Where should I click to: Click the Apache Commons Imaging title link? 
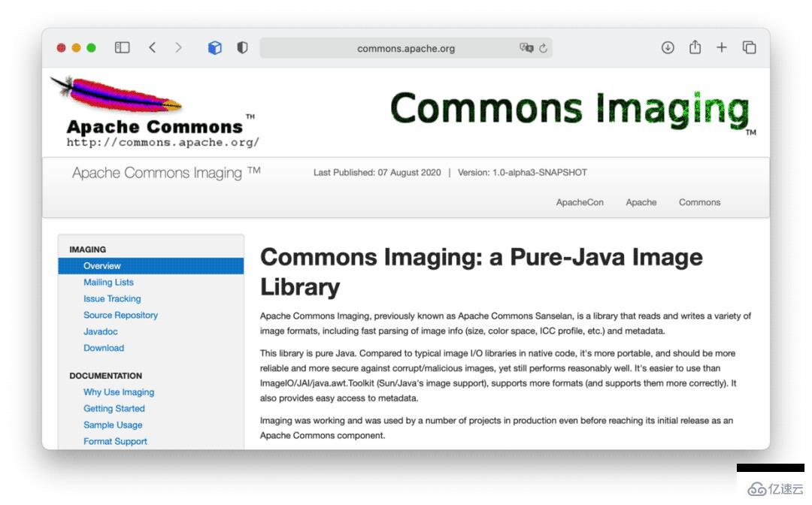(165, 172)
